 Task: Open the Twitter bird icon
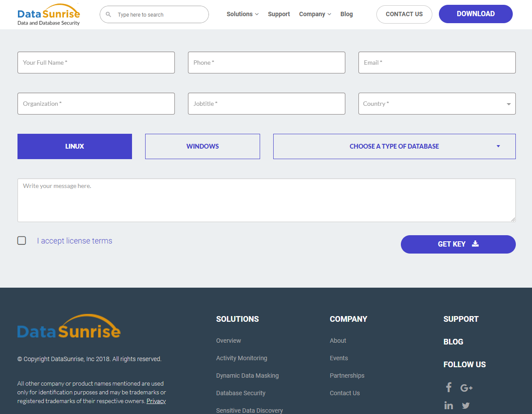click(466, 405)
